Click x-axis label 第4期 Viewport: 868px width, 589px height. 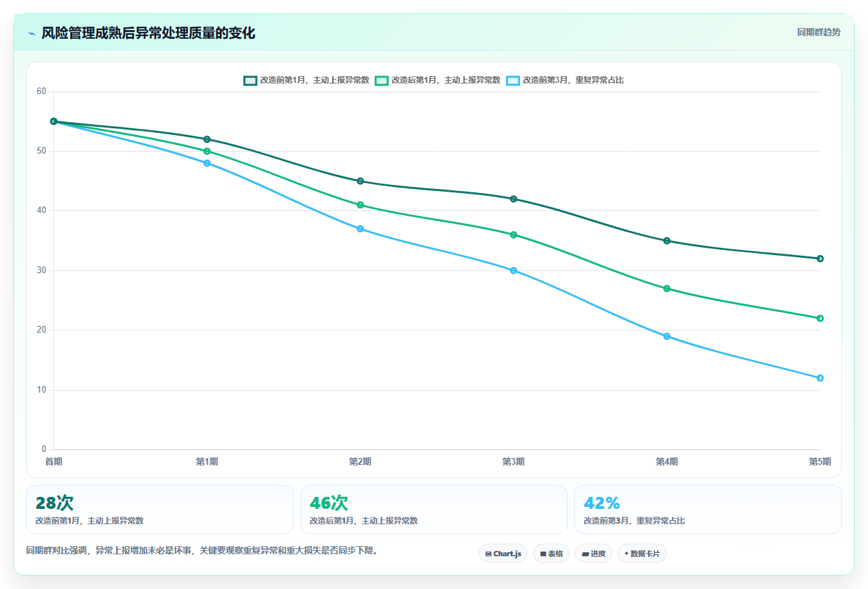pos(666,461)
